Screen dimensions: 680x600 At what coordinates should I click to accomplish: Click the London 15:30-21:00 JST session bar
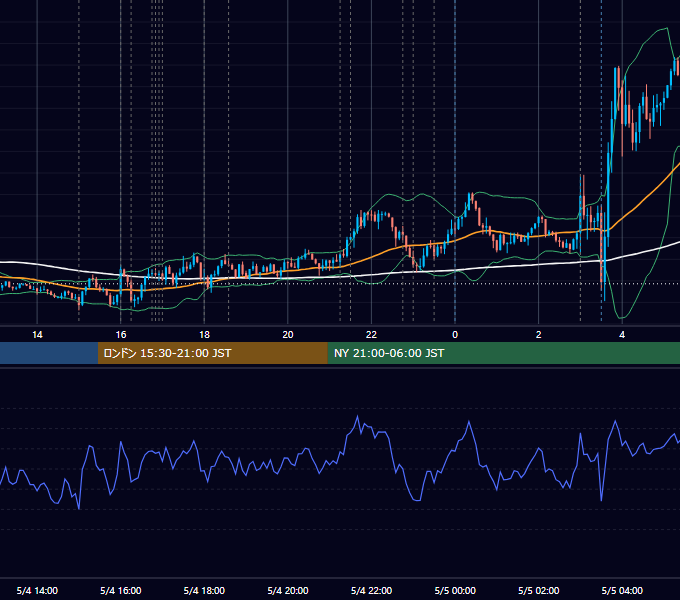(x=212, y=353)
